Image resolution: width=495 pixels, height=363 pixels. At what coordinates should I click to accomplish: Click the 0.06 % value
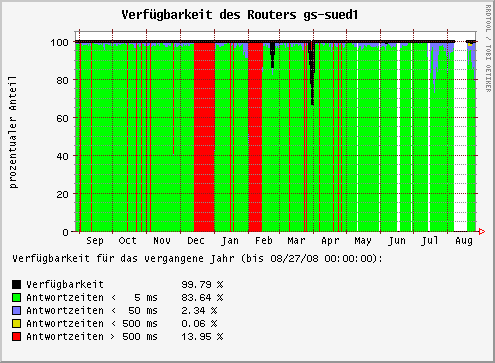click(199, 324)
